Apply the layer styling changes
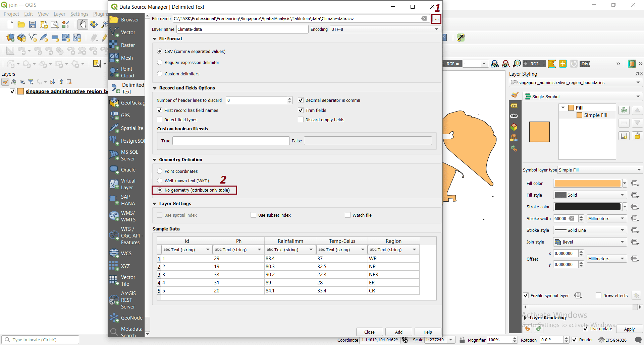 (x=629, y=329)
